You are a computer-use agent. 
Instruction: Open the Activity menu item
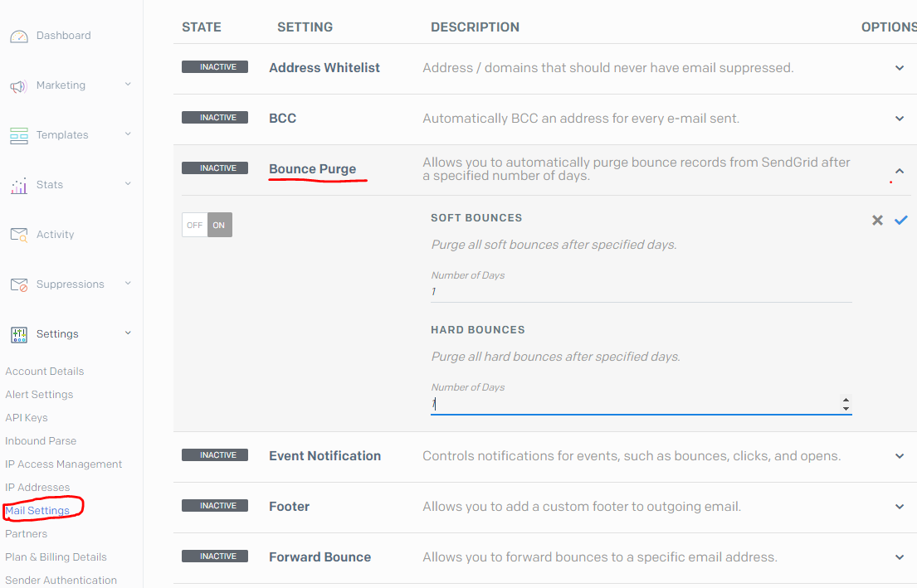click(55, 235)
